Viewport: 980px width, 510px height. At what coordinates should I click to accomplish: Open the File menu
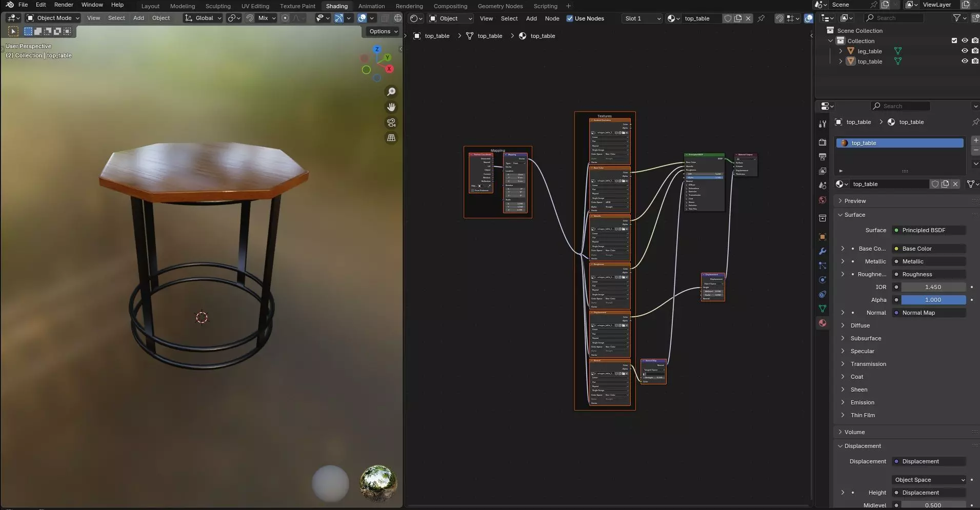pyautogui.click(x=23, y=5)
